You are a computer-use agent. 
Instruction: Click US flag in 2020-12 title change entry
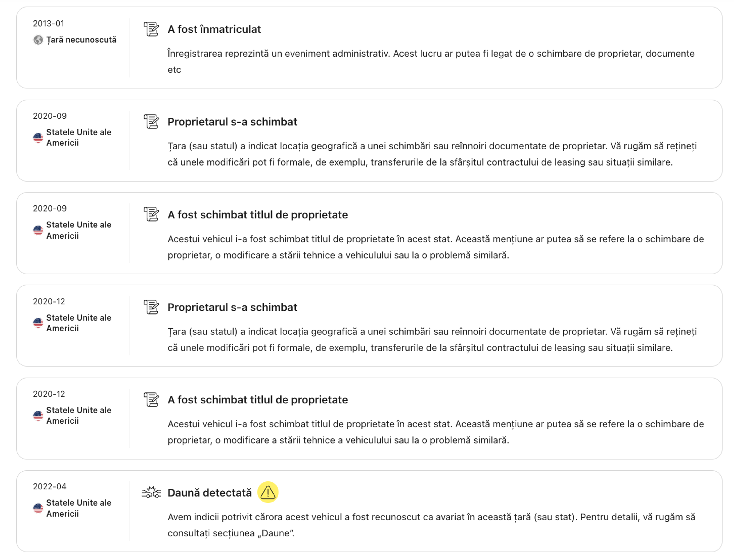[x=38, y=415]
